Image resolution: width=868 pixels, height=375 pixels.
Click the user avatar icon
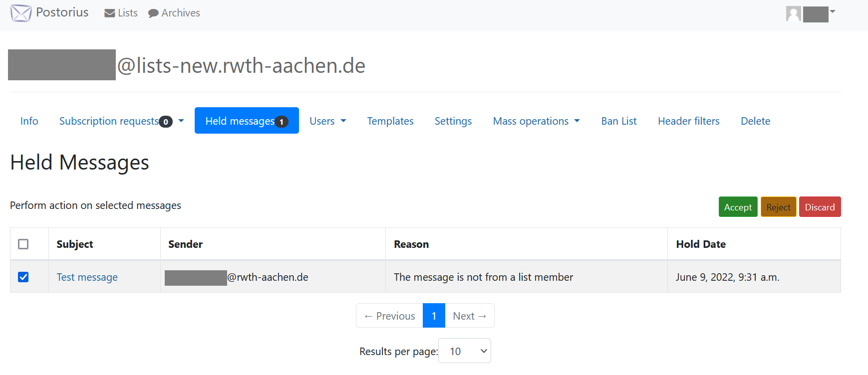(793, 13)
